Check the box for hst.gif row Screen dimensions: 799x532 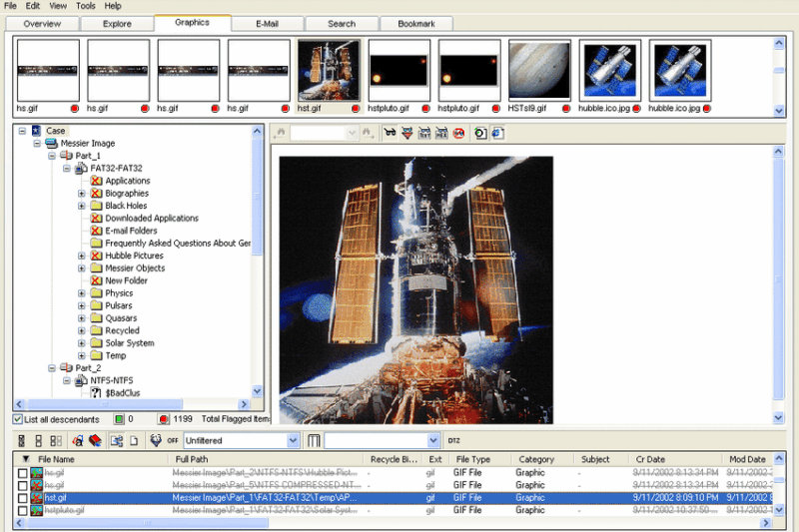22,498
